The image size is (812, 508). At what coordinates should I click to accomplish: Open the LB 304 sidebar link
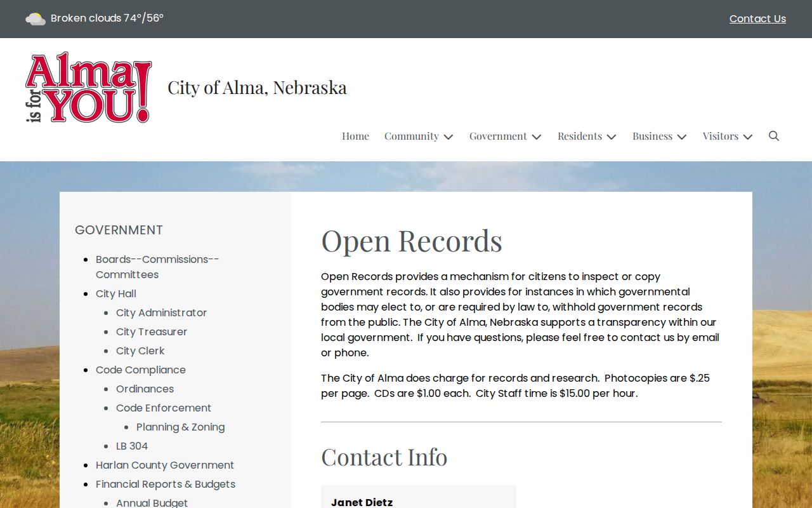pyautogui.click(x=132, y=446)
